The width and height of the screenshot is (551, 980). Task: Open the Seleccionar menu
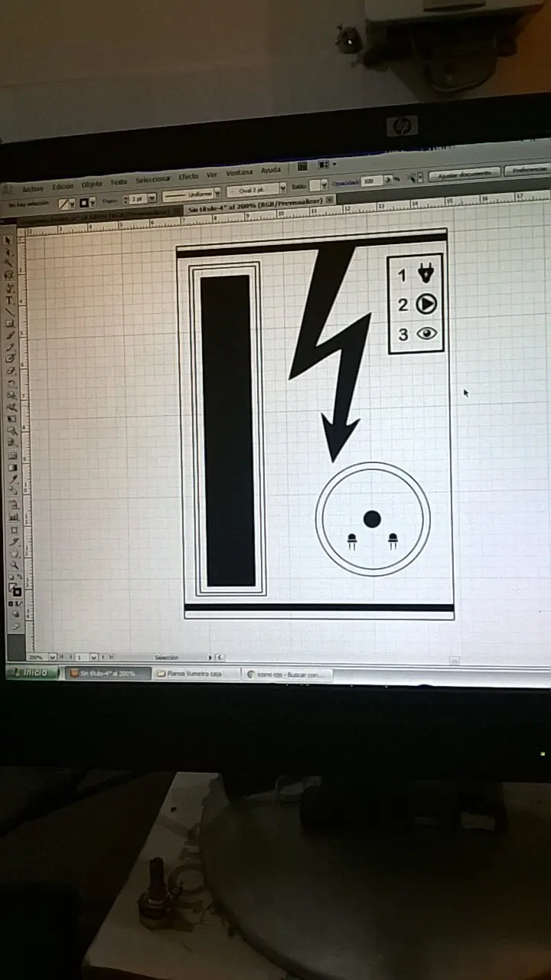pos(153,180)
